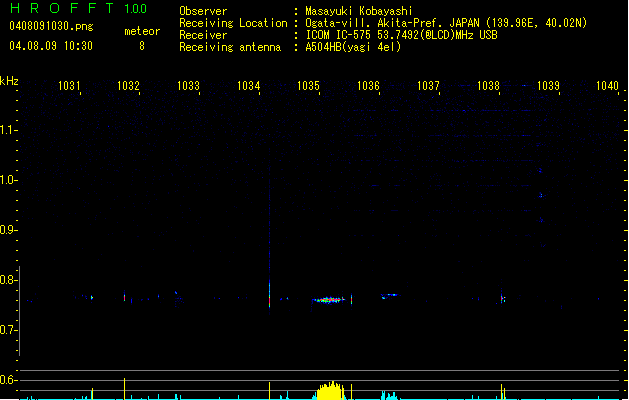Click the 0.9 kHz frequency label
Viewport: 629px width, 400px height.
coord(8,230)
